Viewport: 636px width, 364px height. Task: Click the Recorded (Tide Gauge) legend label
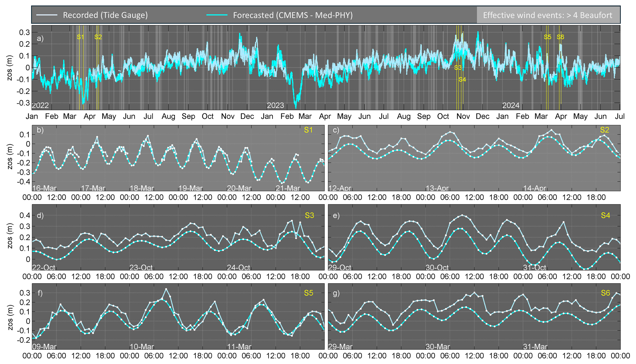click(105, 15)
